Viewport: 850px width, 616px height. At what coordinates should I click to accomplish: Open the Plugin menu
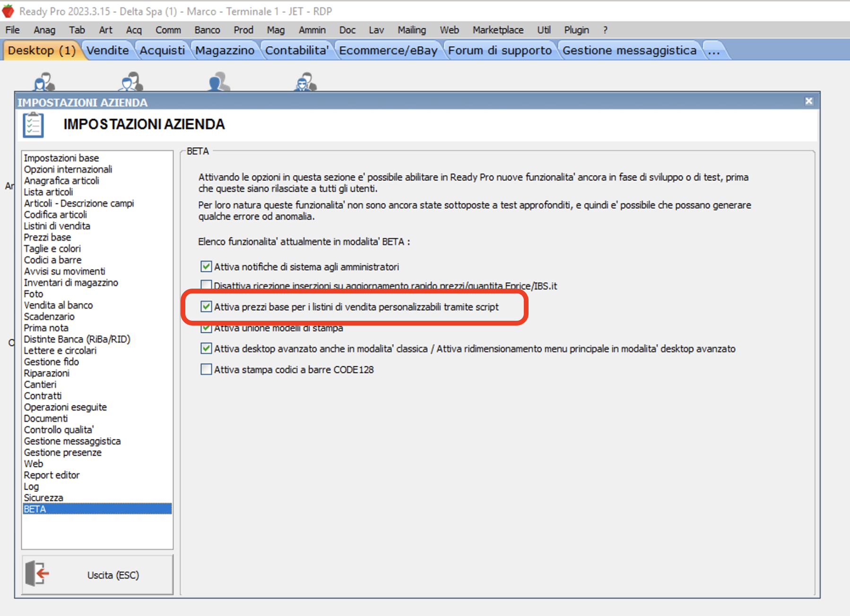577,30
